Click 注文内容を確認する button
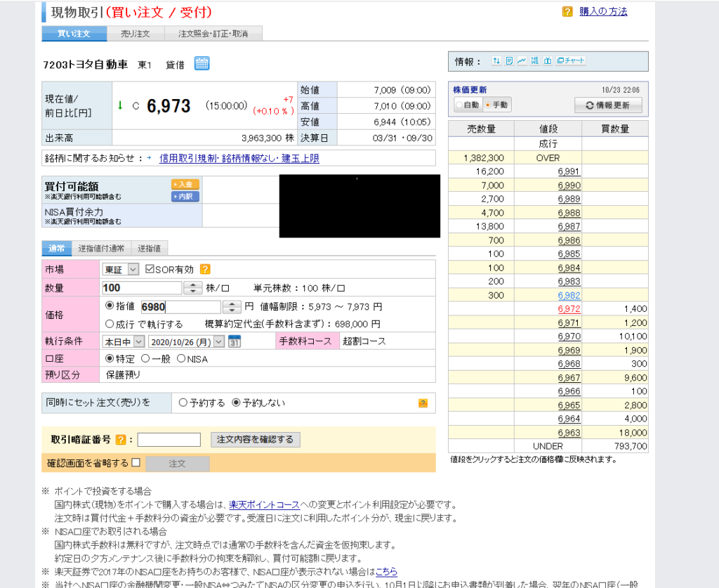 click(256, 439)
